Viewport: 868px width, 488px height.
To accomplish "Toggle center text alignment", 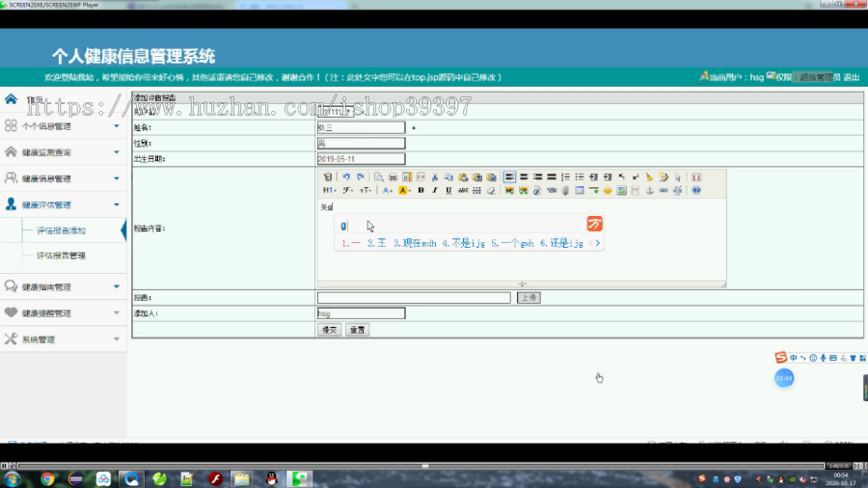I will [x=524, y=177].
